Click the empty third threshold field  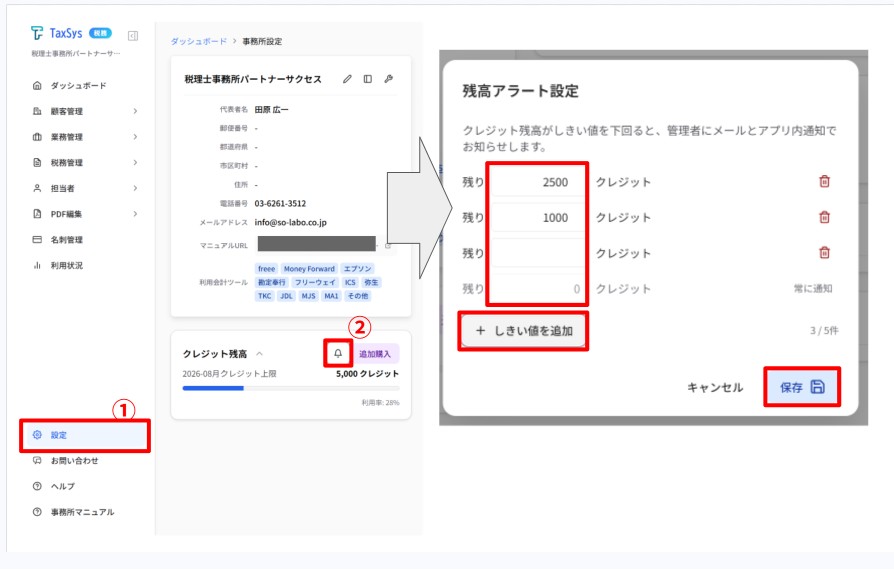538,253
